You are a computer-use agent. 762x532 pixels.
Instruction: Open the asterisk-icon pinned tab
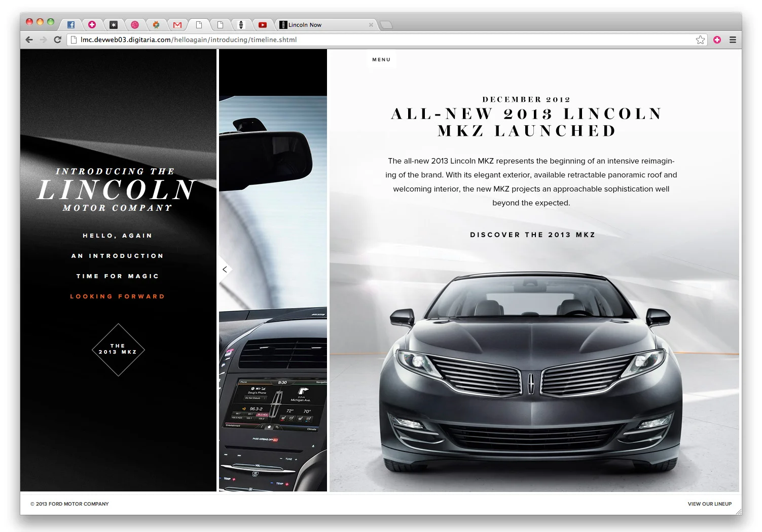pyautogui.click(x=114, y=25)
